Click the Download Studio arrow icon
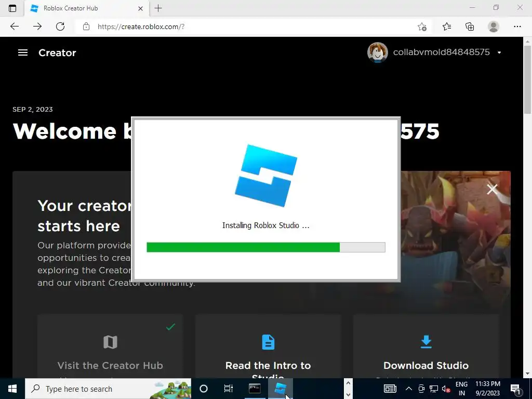The image size is (532, 399). click(x=426, y=342)
